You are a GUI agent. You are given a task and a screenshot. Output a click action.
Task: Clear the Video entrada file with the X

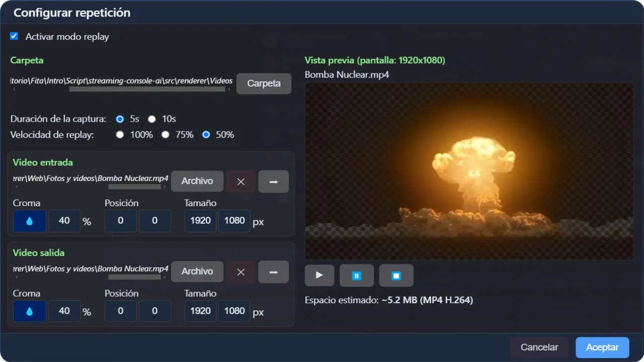(x=240, y=181)
